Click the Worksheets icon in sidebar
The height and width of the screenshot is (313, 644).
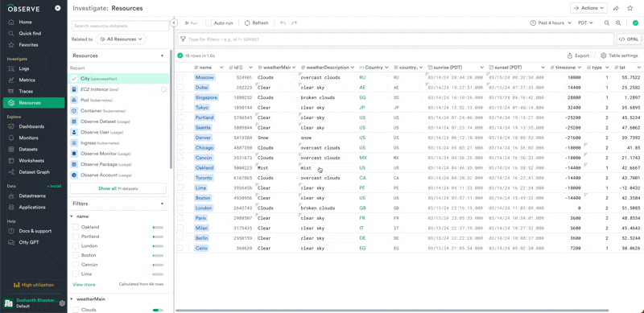pos(11,161)
